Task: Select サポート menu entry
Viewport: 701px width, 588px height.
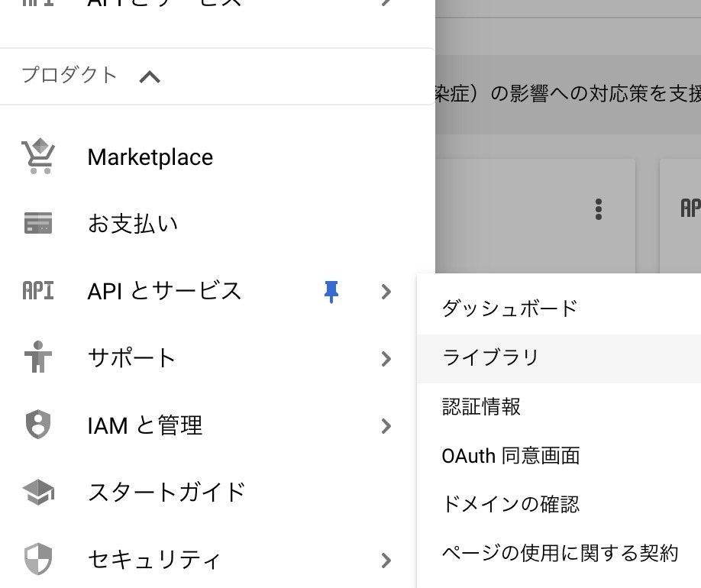Action: point(131,358)
